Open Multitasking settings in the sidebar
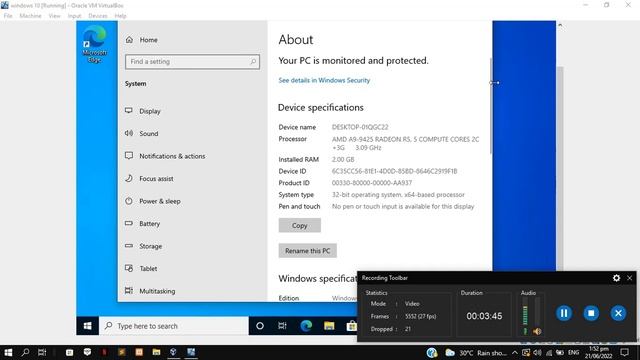The image size is (640, 360). (157, 291)
